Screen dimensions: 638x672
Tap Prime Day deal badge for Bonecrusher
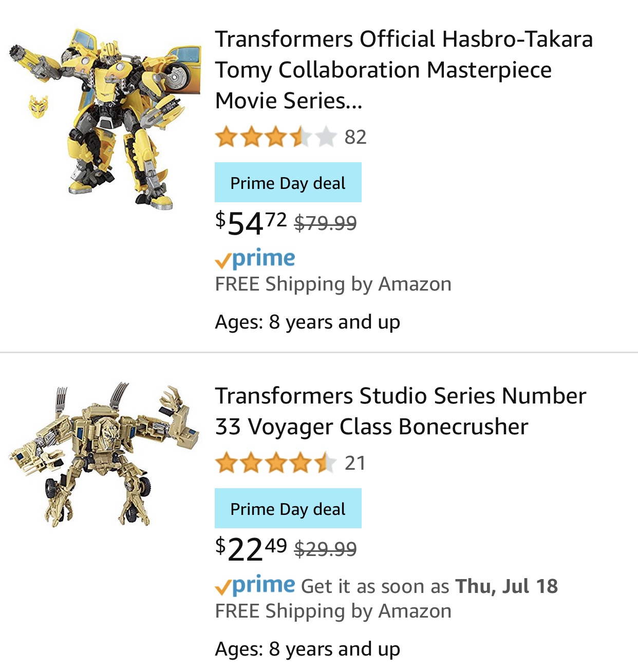coord(288,508)
